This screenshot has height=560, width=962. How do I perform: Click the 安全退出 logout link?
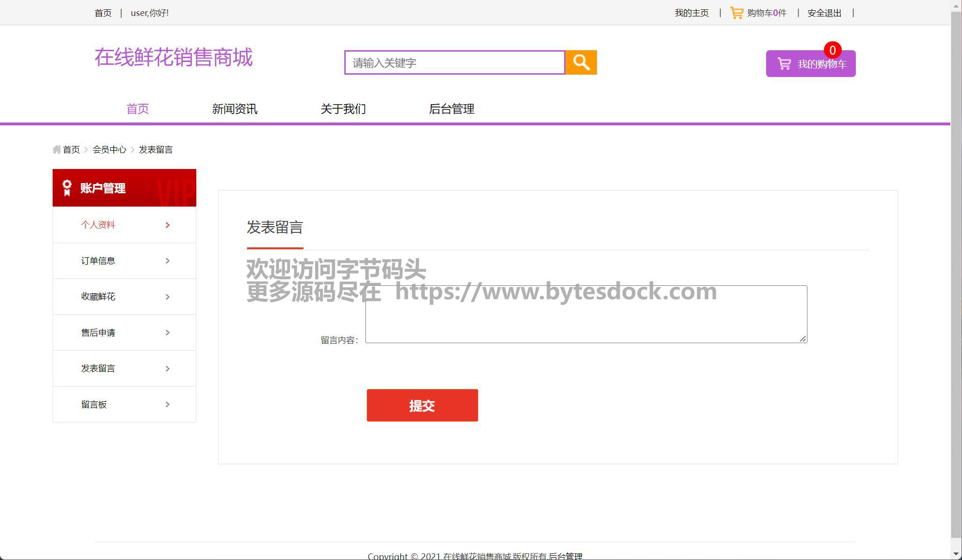point(824,13)
